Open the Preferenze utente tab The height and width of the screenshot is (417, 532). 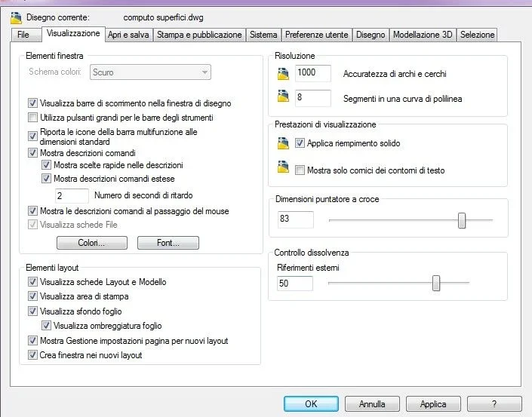316,35
